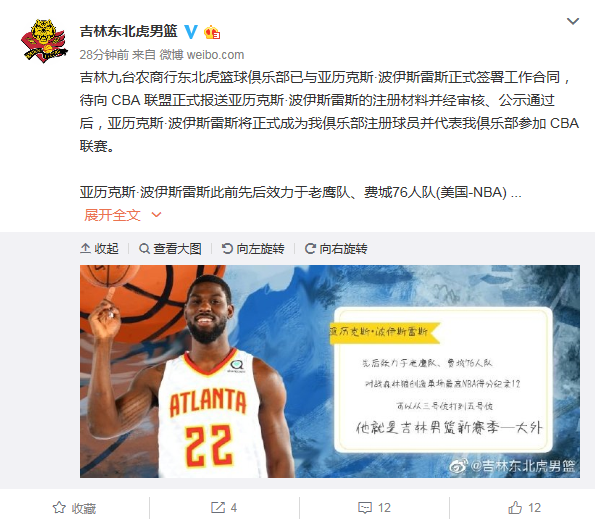Click the player announcement image
The image size is (595, 525).
[x=330, y=371]
